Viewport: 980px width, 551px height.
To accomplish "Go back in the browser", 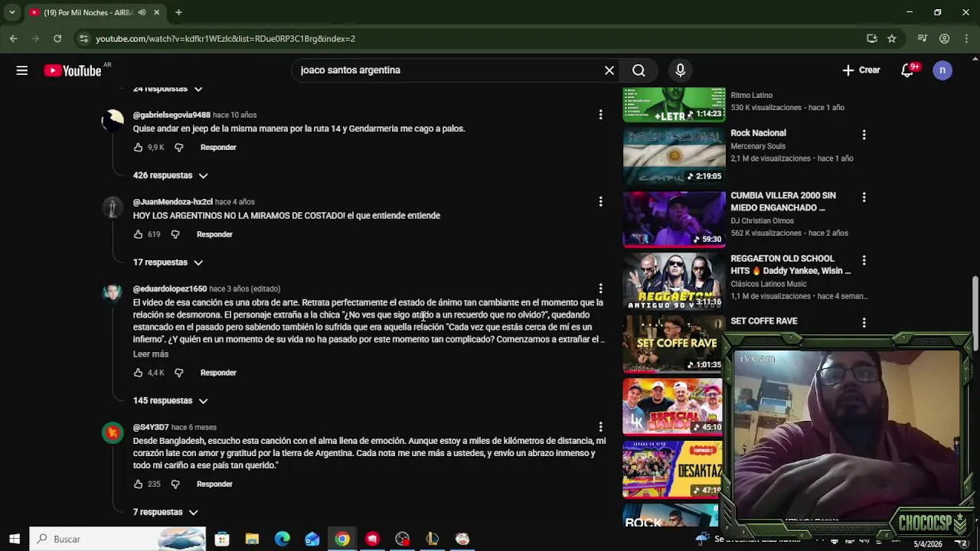I will coord(14,38).
